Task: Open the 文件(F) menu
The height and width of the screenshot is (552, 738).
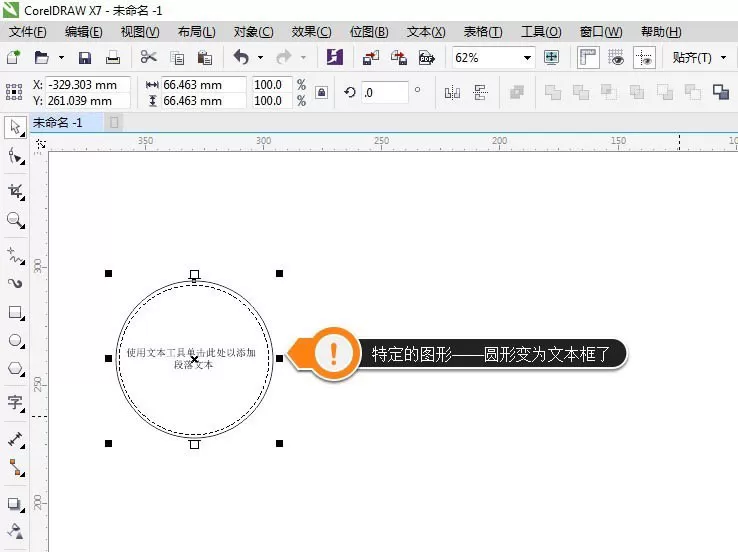Action: pyautogui.click(x=27, y=32)
